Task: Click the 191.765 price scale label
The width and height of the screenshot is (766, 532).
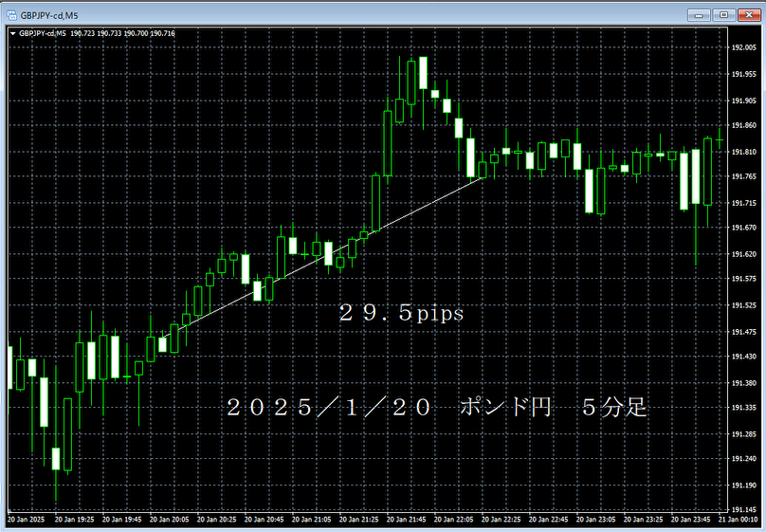Action: (743, 176)
